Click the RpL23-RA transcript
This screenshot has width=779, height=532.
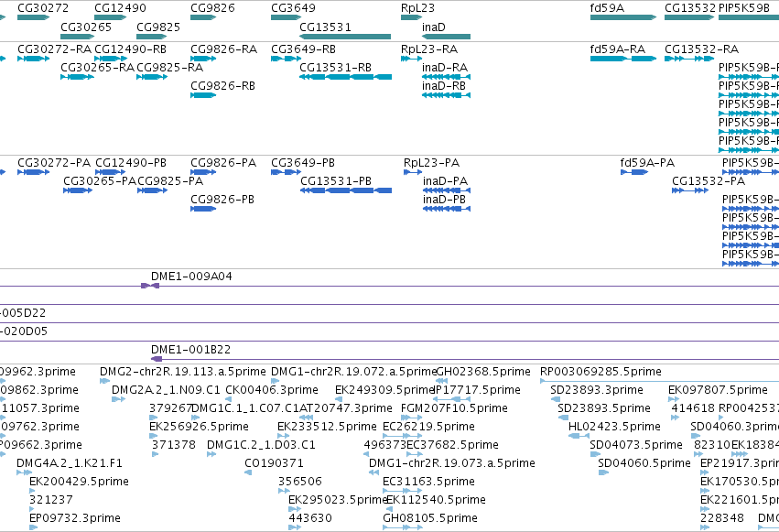(411, 59)
